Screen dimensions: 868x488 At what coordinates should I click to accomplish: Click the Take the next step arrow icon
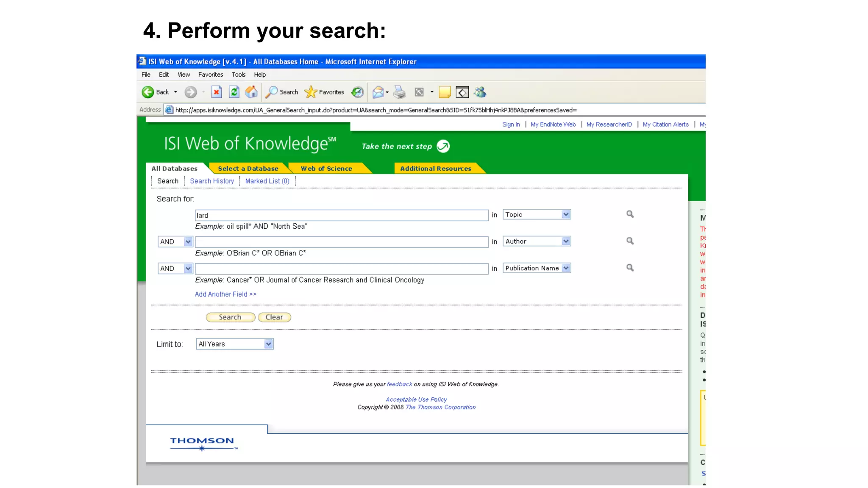coord(443,146)
